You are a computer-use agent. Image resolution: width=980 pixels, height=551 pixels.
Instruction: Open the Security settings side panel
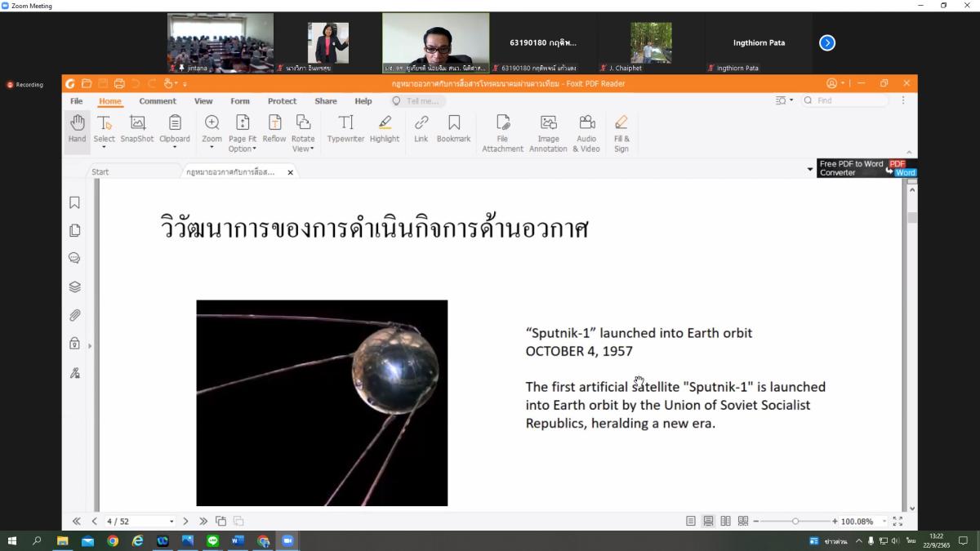coord(74,344)
